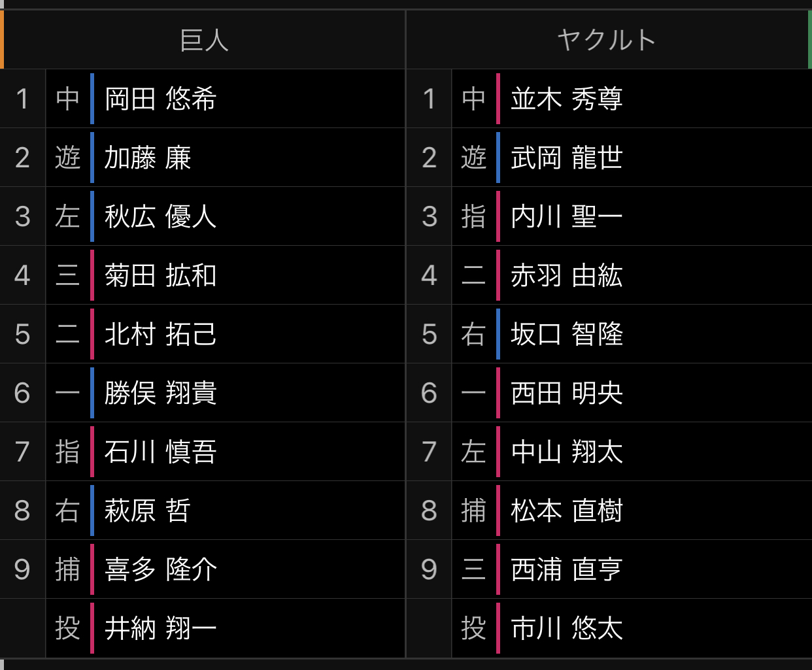Viewport: 812px width, 670px height.
Task: Click Giants cleanup hitter 菊田 拡和
Action: pos(160,275)
